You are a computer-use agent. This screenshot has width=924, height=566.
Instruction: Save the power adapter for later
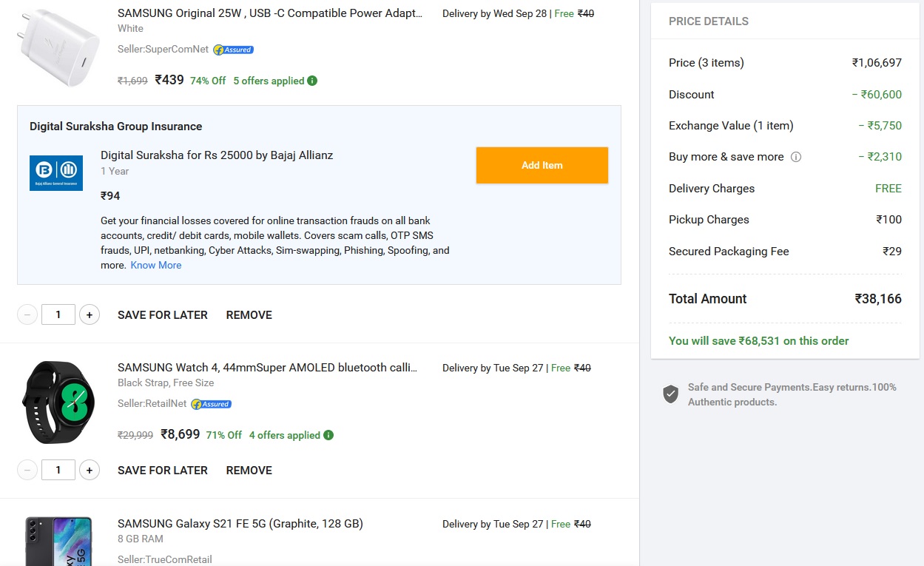point(163,315)
